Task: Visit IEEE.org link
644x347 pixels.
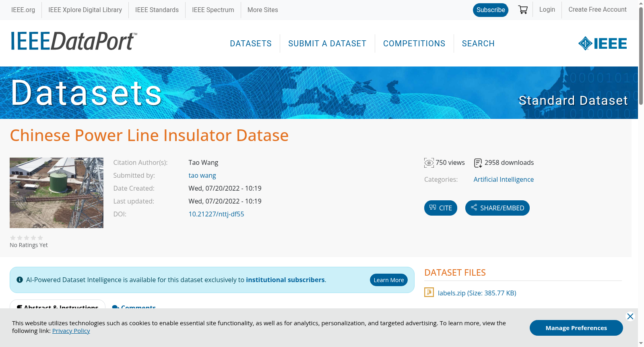Action: click(23, 10)
